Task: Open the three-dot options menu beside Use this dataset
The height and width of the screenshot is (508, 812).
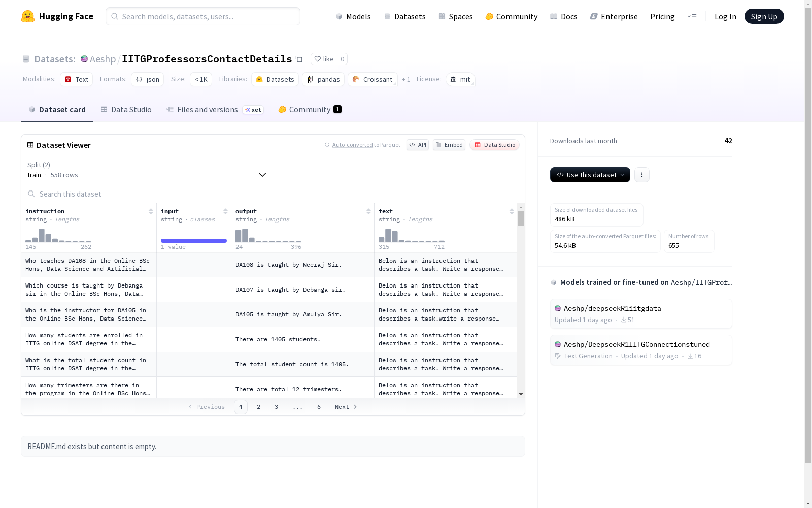Action: tap(642, 175)
